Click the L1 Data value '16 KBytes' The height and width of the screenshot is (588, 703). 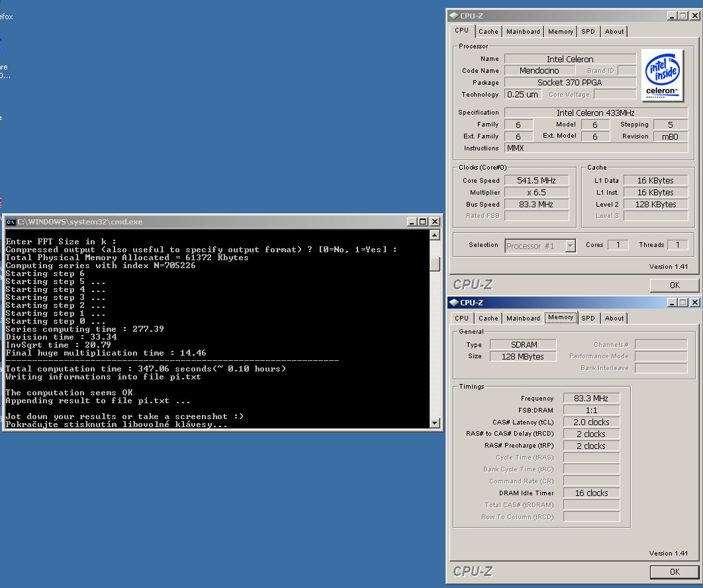[x=655, y=180]
